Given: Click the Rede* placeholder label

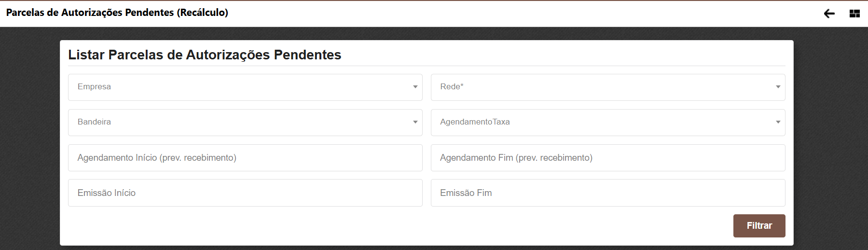Looking at the screenshot, I should click(x=452, y=87).
